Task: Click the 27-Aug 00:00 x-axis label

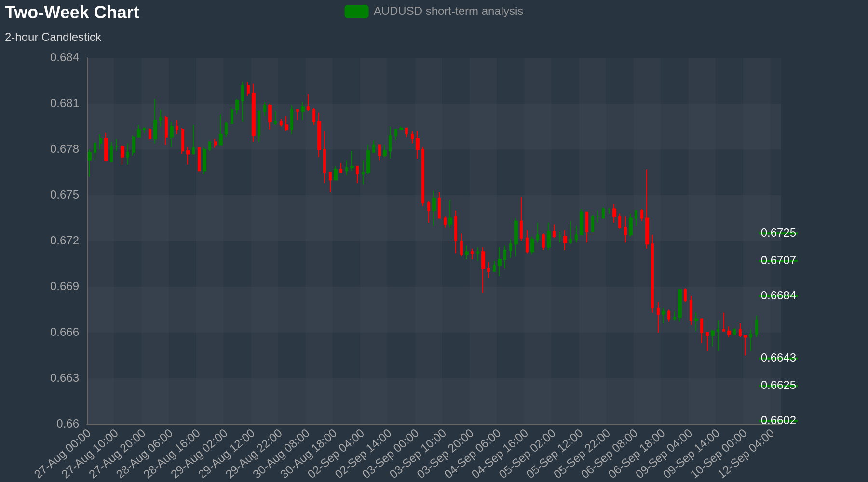Action: [63, 454]
